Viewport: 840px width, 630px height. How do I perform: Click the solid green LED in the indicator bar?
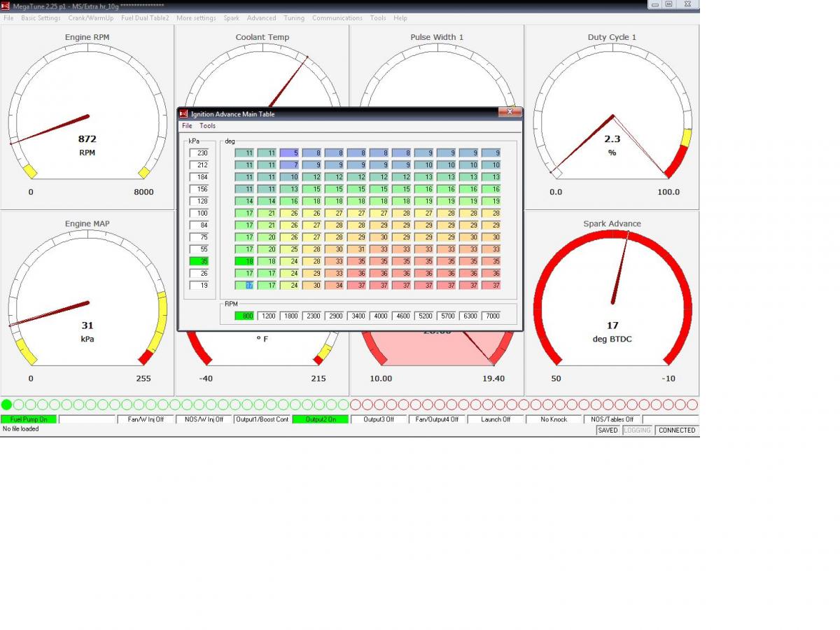pos(7,405)
